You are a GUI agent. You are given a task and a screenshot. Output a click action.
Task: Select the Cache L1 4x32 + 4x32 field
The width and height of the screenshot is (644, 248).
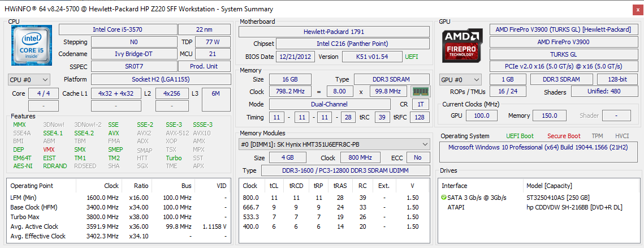[116, 93]
